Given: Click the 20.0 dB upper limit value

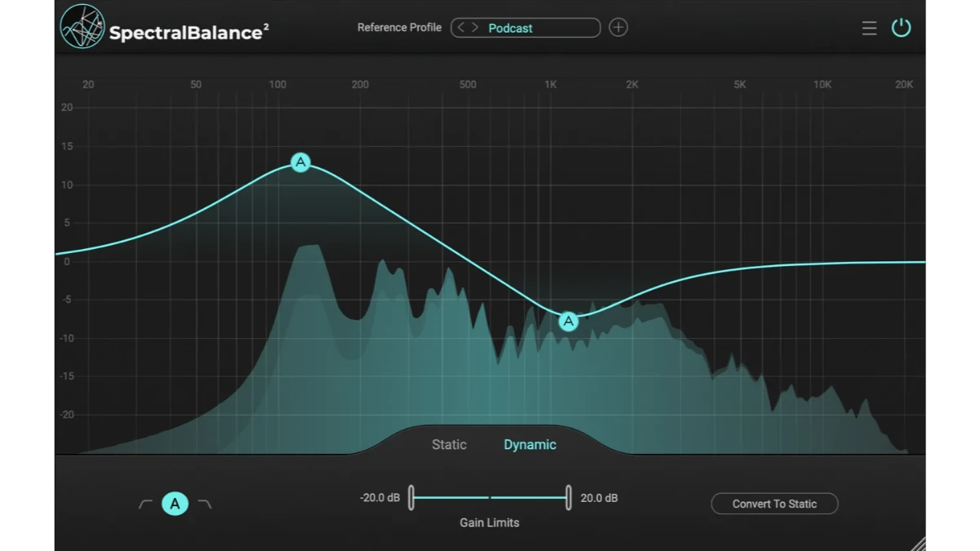Looking at the screenshot, I should point(599,498).
